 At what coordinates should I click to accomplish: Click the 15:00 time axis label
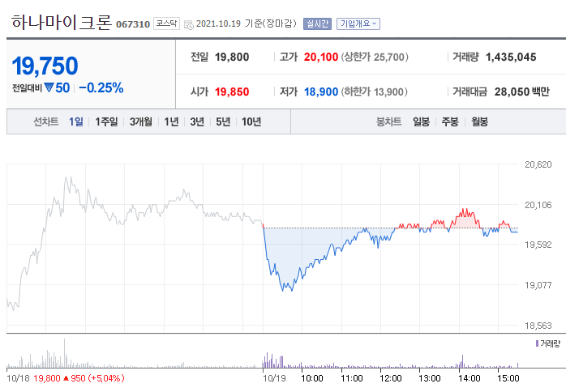click(508, 378)
